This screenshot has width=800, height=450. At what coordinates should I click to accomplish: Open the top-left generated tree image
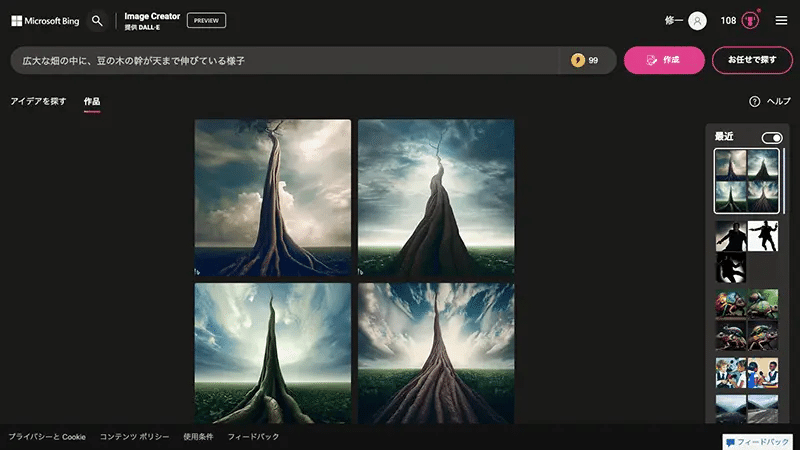[x=272, y=197]
